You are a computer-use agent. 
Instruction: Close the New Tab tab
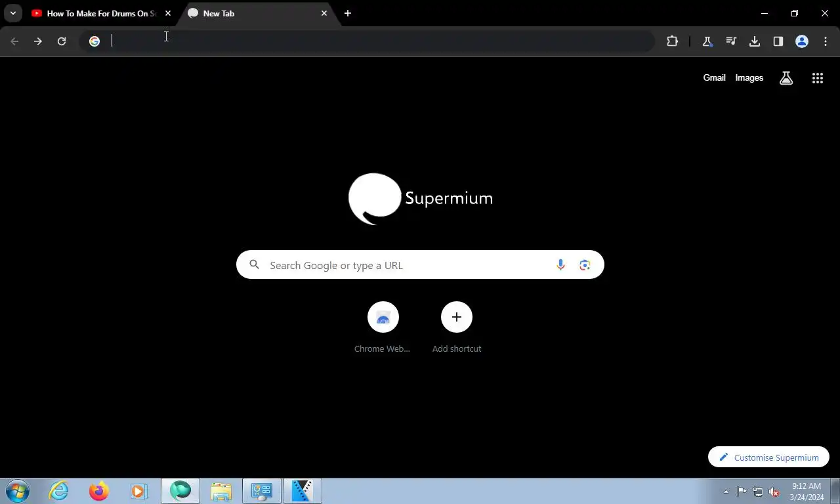point(324,13)
